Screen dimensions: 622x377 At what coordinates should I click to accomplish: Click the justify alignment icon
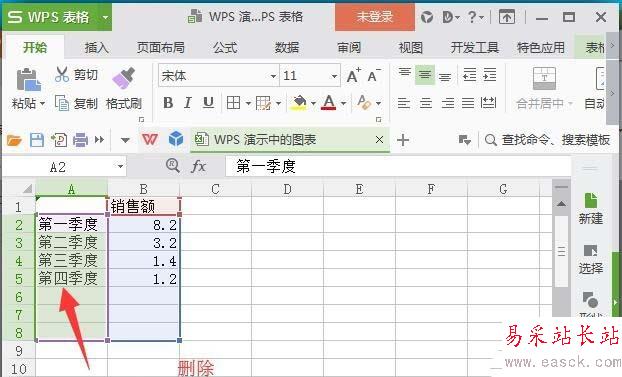(468, 103)
